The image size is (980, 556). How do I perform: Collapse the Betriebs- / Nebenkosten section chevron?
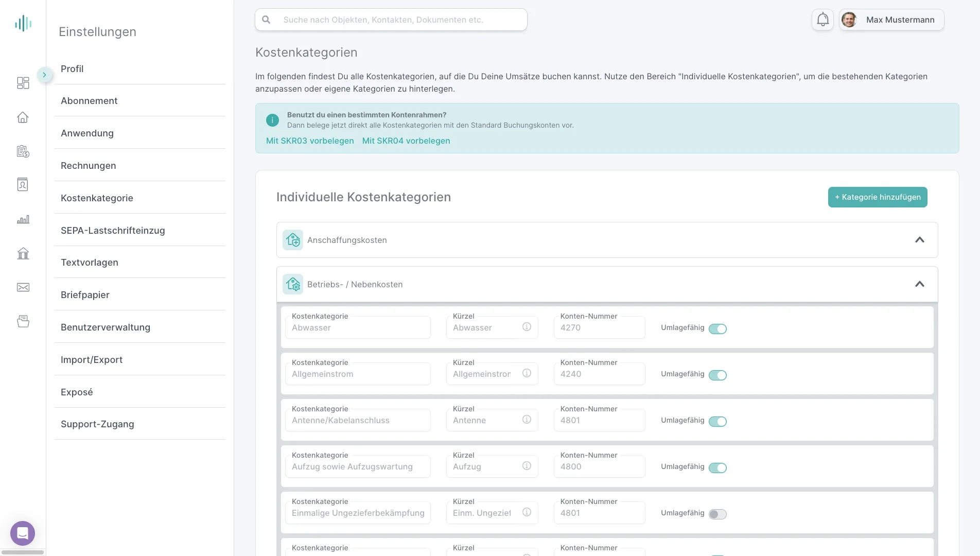[x=920, y=284]
